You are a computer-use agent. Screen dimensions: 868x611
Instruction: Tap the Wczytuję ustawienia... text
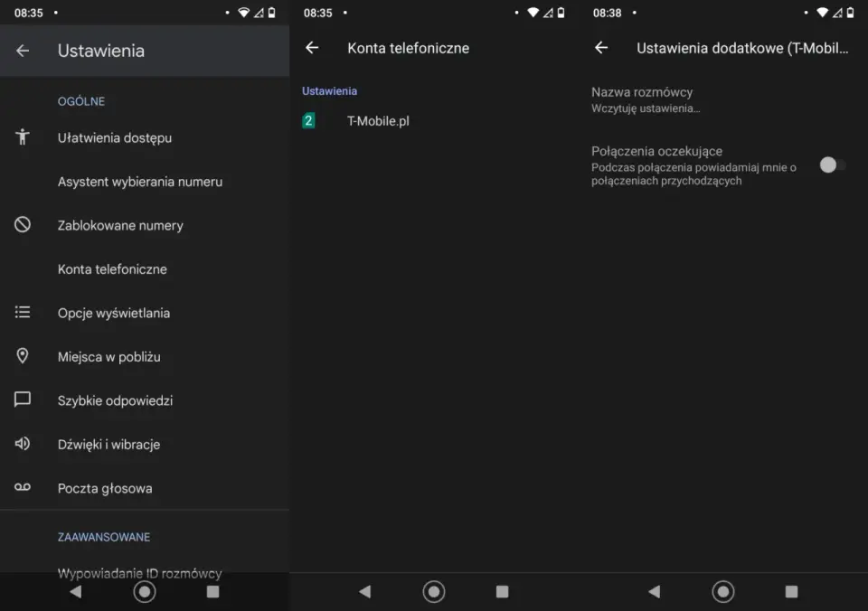point(646,108)
